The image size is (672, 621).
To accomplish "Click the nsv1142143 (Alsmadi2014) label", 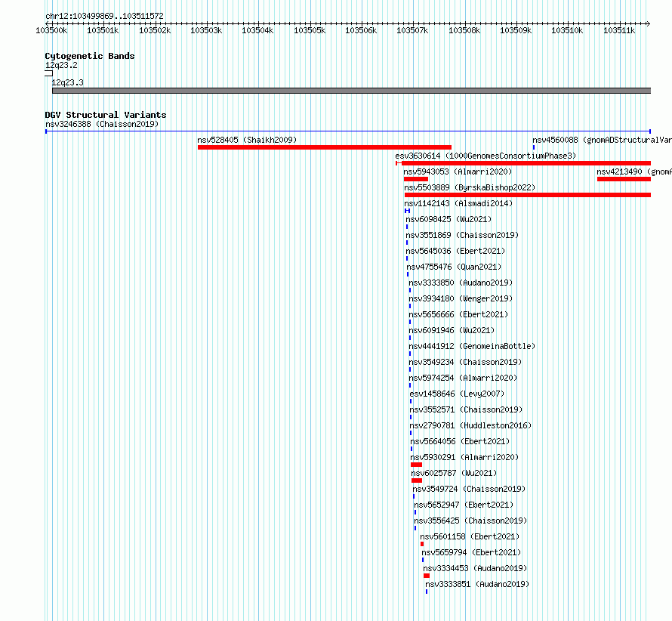I will click(458, 203).
